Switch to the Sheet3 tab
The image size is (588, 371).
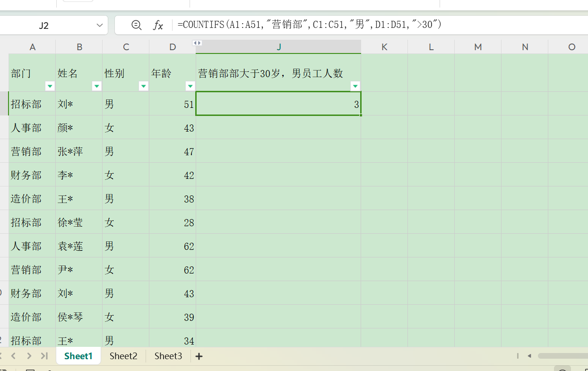pyautogui.click(x=168, y=356)
